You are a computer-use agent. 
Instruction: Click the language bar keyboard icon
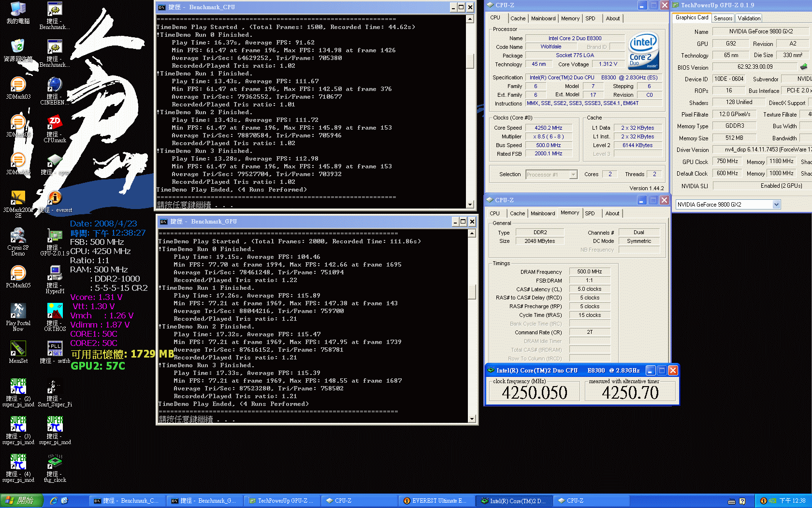732,501
